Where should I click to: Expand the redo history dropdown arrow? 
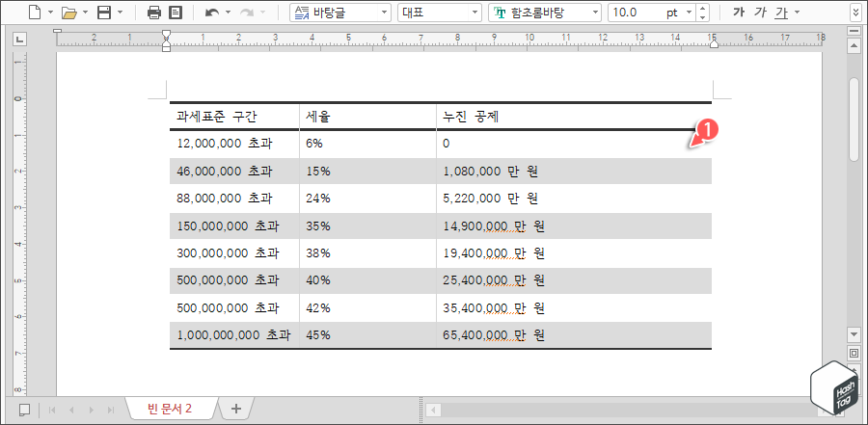pos(263,13)
